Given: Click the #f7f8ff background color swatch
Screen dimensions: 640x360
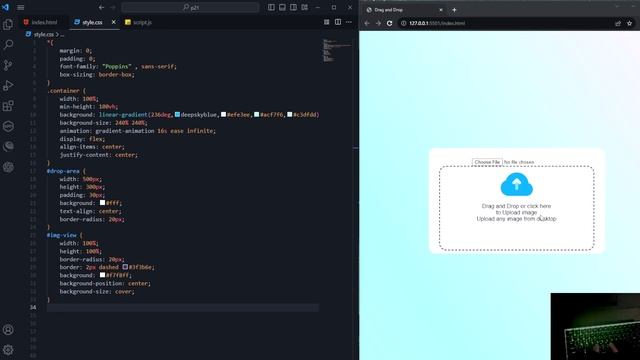Looking at the screenshot, I should coord(102,275).
